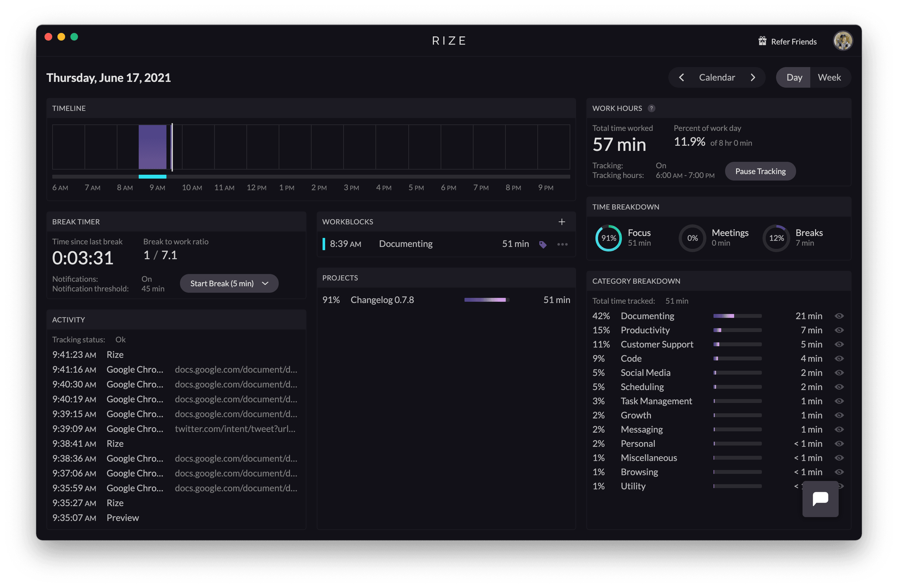The height and width of the screenshot is (588, 898).
Task: Switch to the Week view tab
Action: click(829, 77)
